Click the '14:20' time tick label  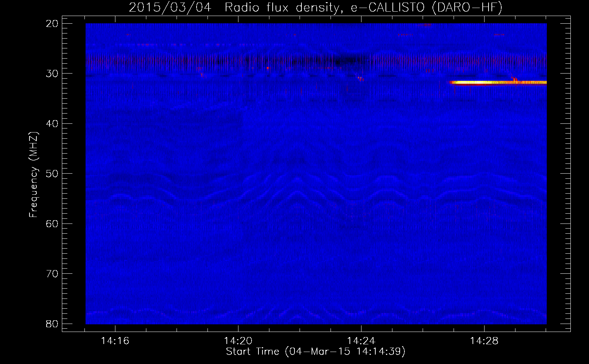tap(238, 341)
